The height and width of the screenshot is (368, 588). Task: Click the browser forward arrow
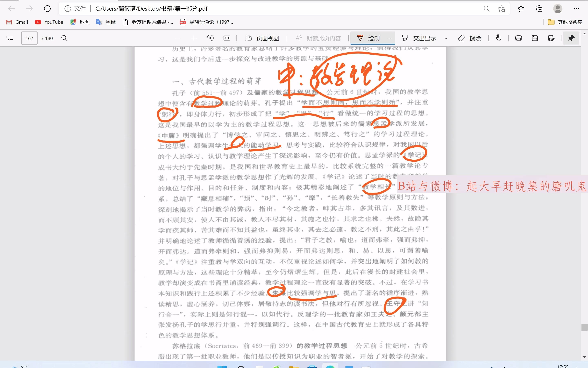coord(29,9)
